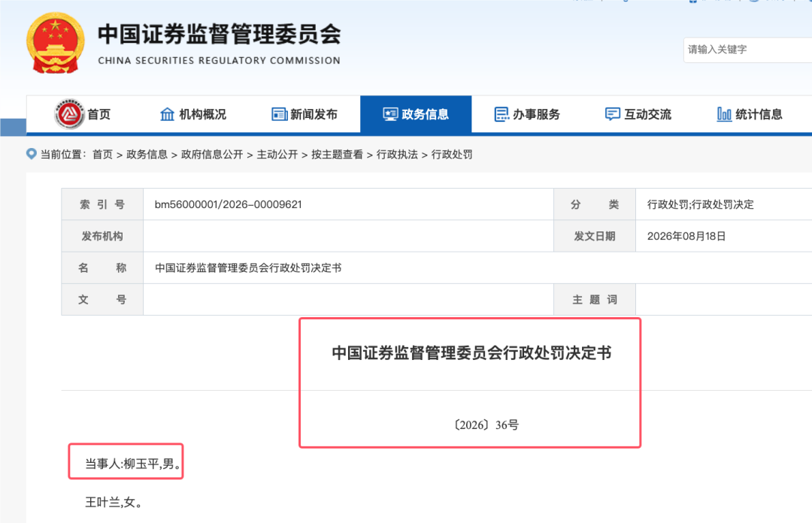
Task: Click the building icon beside 机构概况
Action: [167, 114]
